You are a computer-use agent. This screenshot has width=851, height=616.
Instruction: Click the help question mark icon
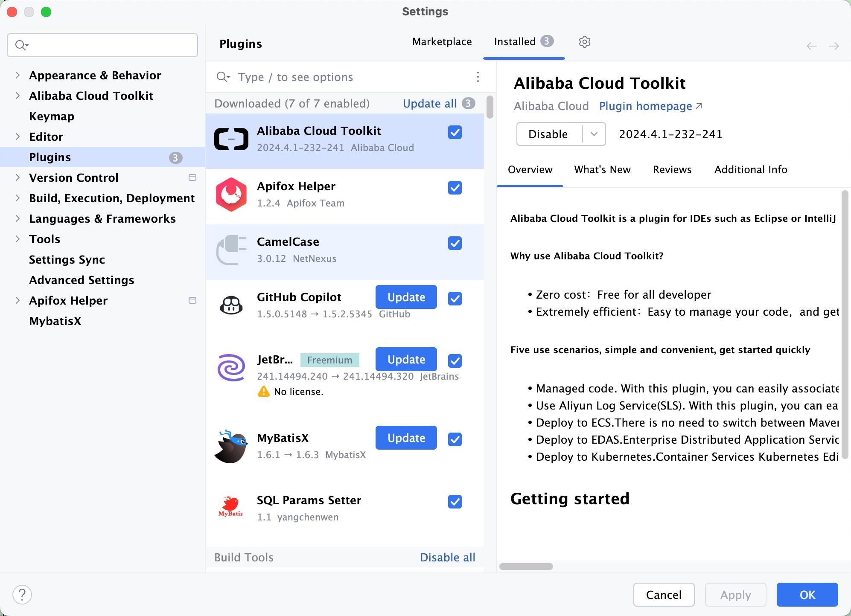point(22,594)
